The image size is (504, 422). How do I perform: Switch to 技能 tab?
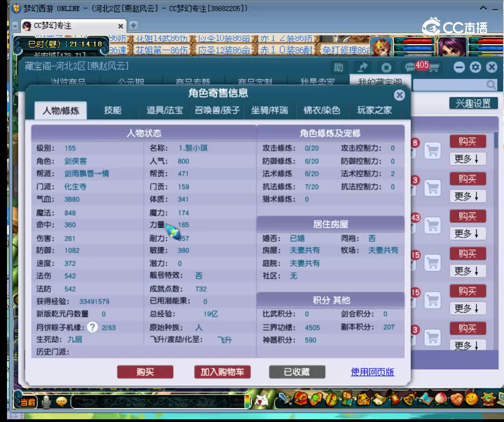[113, 110]
